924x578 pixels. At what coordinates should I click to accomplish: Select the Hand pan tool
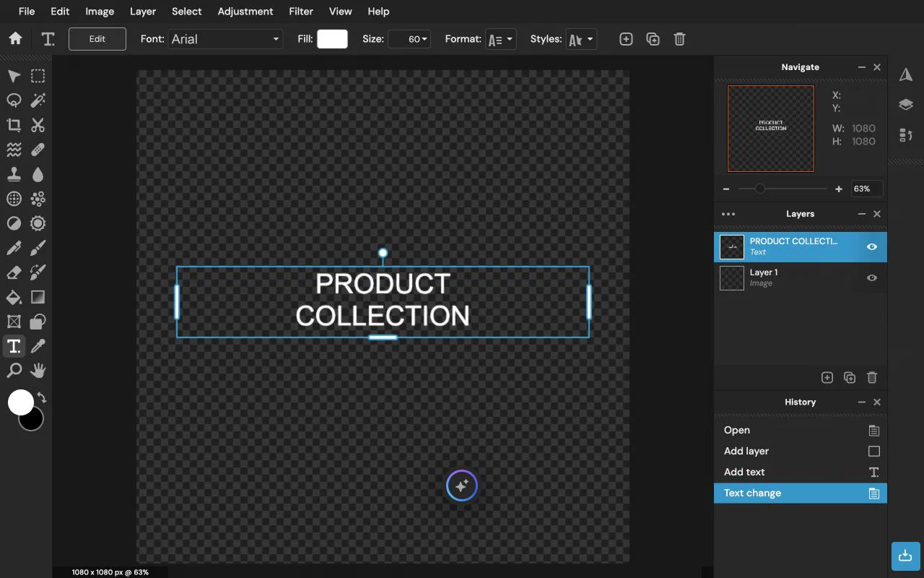tap(38, 371)
